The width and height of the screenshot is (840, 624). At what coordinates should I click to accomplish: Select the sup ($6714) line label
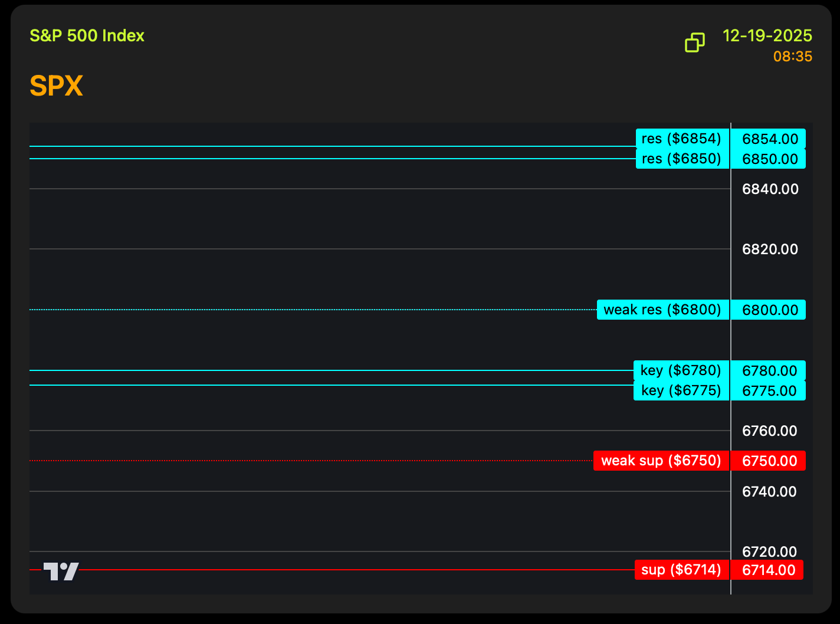point(681,570)
